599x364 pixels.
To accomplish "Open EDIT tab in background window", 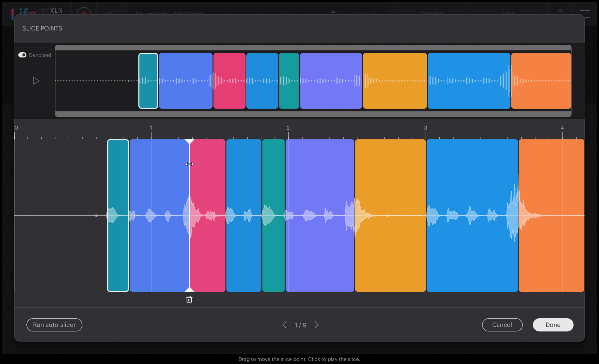I will [508, 14].
